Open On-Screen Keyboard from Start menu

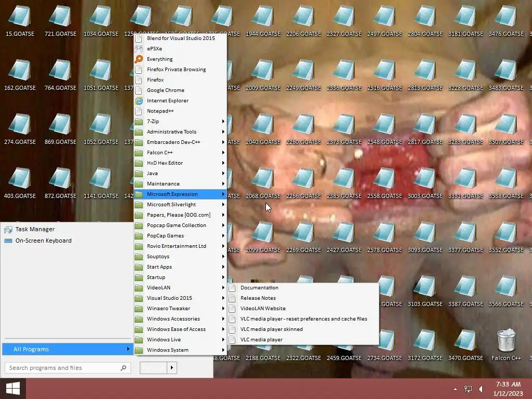point(67,241)
